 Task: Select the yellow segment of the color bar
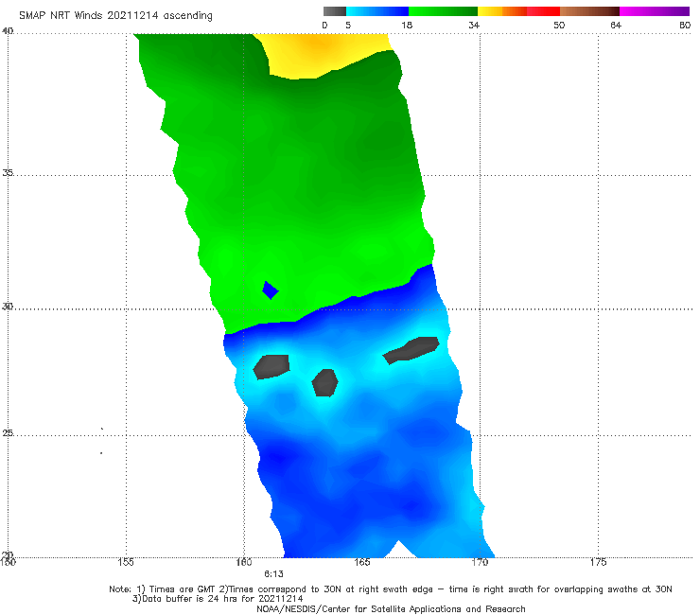coord(490,11)
